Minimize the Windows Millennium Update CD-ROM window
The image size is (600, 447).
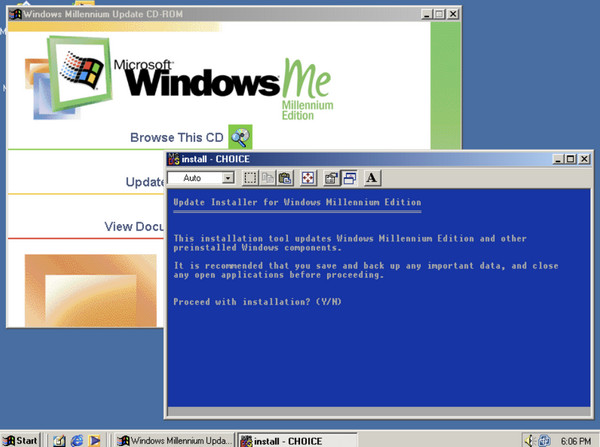point(427,14)
